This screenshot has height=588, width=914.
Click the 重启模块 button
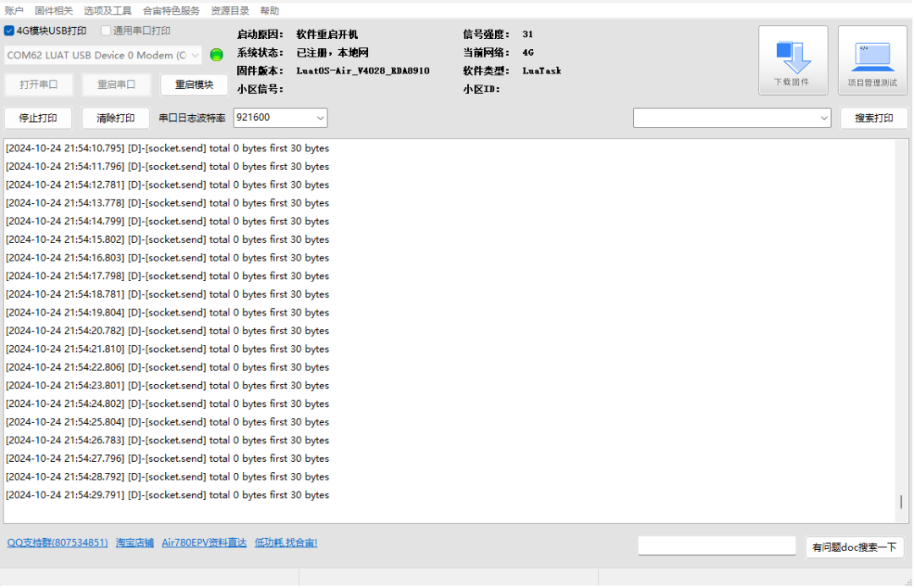click(x=194, y=85)
